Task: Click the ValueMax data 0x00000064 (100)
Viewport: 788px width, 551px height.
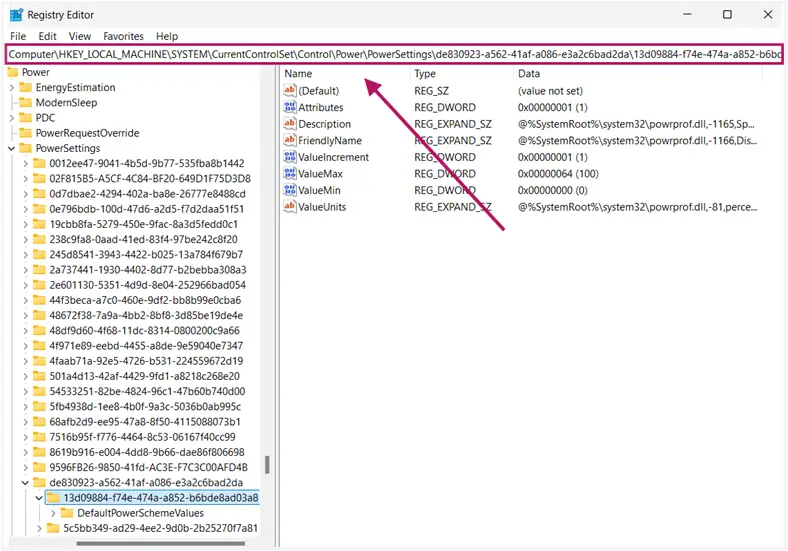Action: pos(558,173)
